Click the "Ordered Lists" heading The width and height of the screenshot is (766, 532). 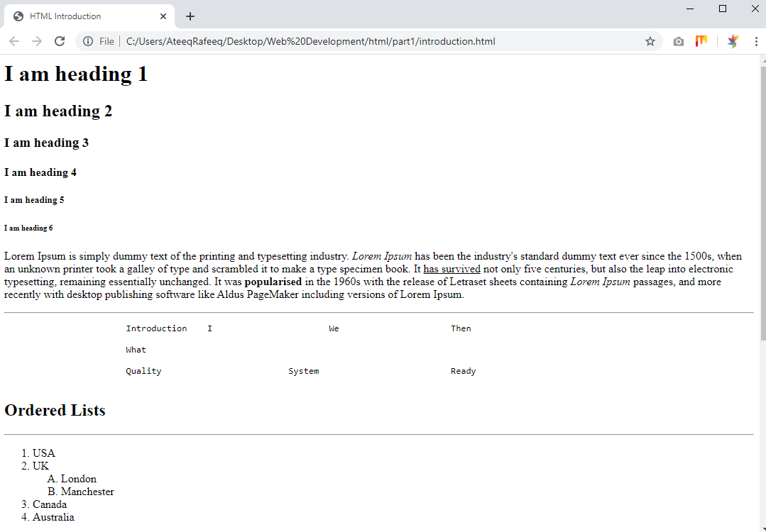point(55,410)
